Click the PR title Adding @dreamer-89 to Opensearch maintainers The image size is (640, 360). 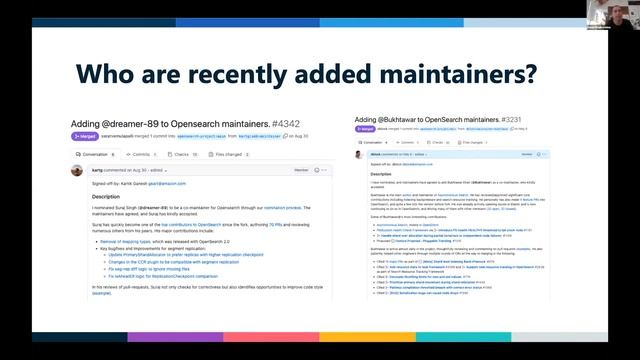170,124
